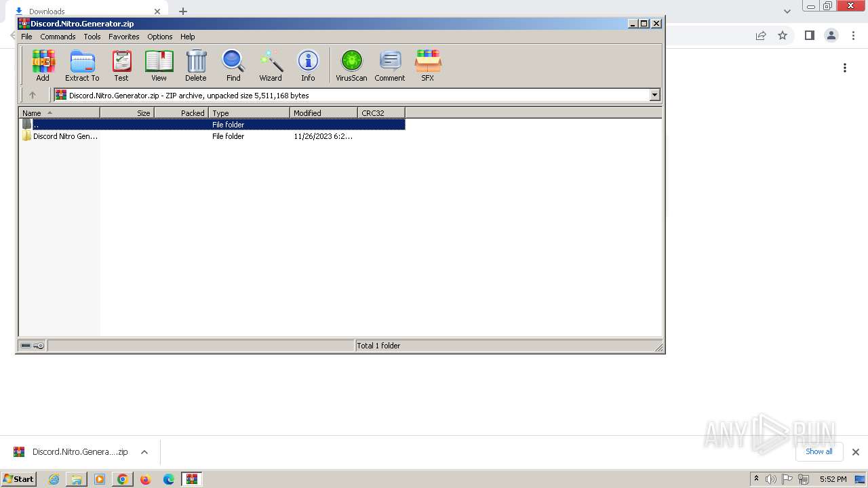This screenshot has height=488, width=868.
Task: Click the Action Center flag tray icon
Action: point(787,479)
